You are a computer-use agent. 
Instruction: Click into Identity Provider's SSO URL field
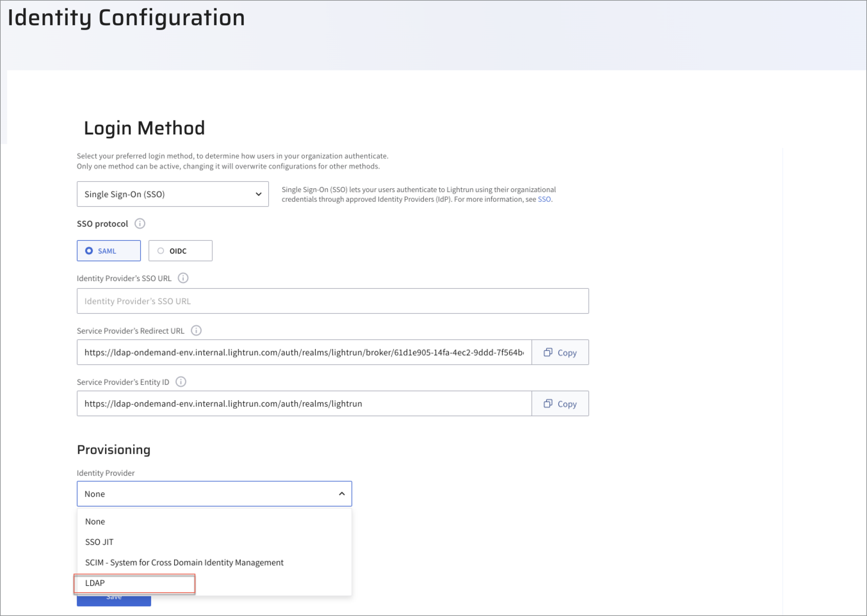point(332,301)
